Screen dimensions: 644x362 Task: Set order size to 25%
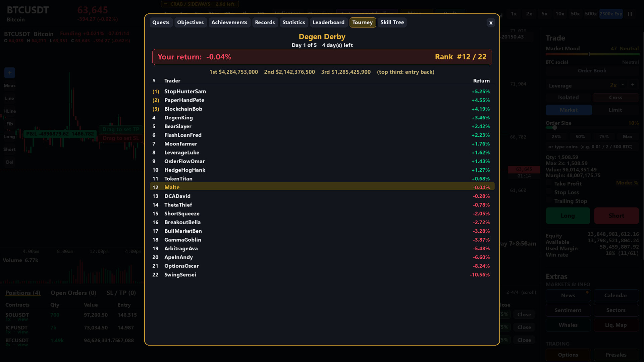pos(556,137)
